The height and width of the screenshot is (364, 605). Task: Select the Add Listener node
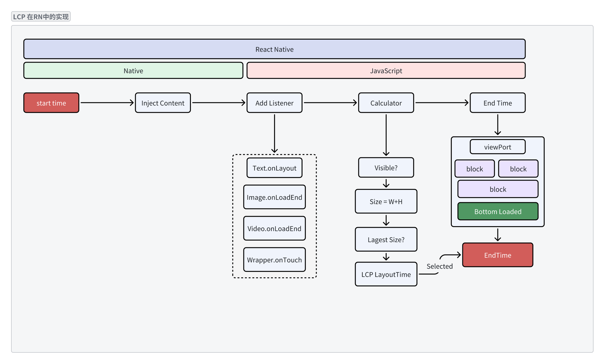pyautogui.click(x=274, y=103)
